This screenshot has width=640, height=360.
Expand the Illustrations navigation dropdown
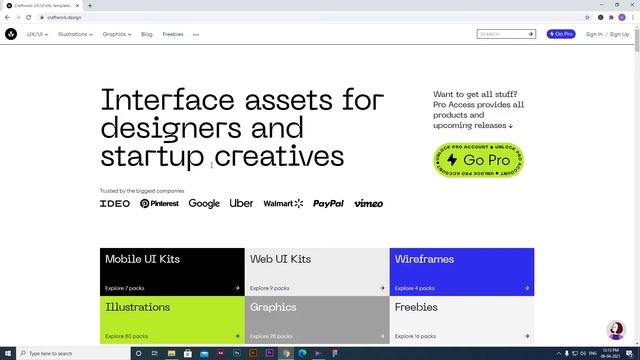(75, 34)
